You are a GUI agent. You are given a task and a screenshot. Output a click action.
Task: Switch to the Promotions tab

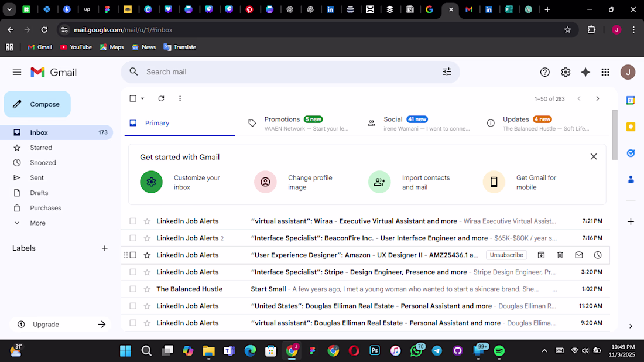(299, 123)
